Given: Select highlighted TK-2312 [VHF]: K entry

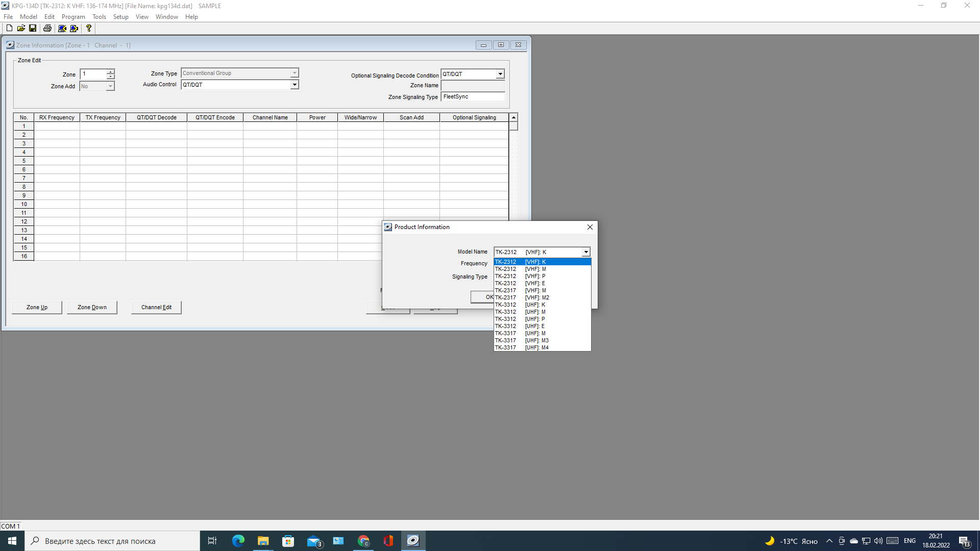Looking at the screenshot, I should [x=542, y=262].
